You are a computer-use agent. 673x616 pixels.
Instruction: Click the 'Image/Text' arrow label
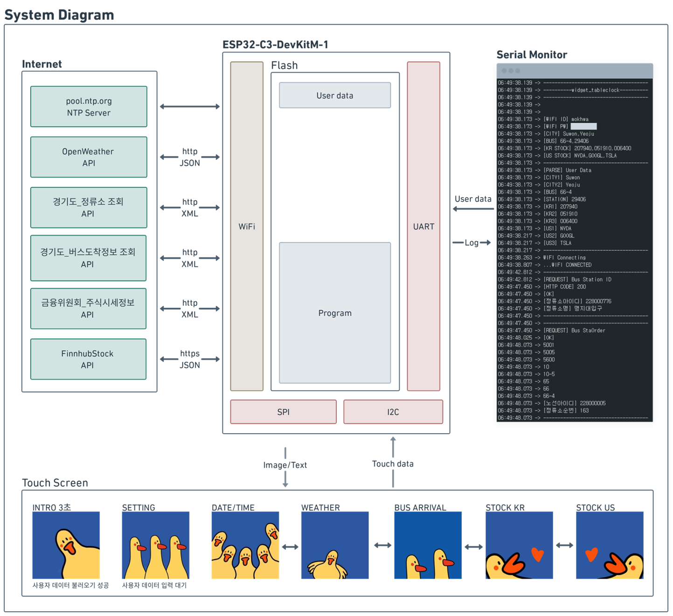[x=285, y=465]
